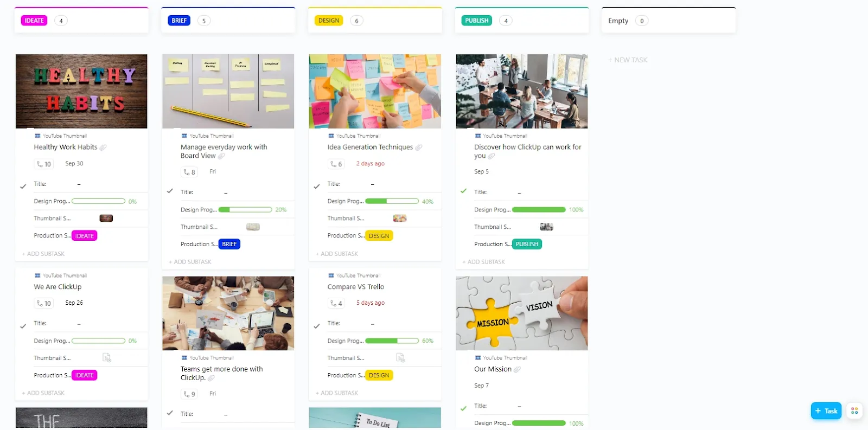Click subtask icon showing 9 on Teams card
Viewport: 868px width, 430px height.
[189, 394]
